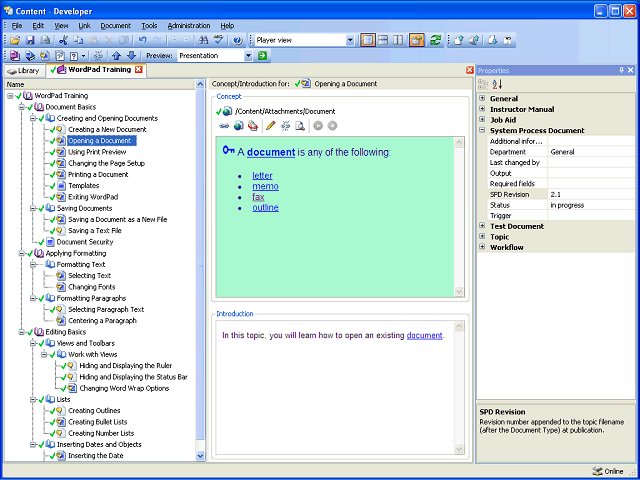
Task: Open the Link menu
Action: click(x=84, y=26)
